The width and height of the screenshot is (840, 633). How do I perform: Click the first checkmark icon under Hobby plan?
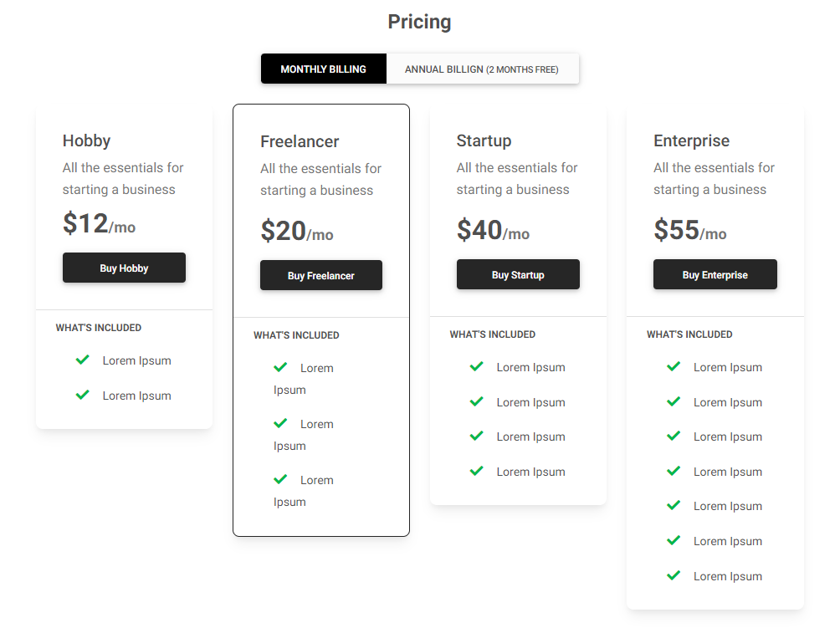[x=82, y=360]
